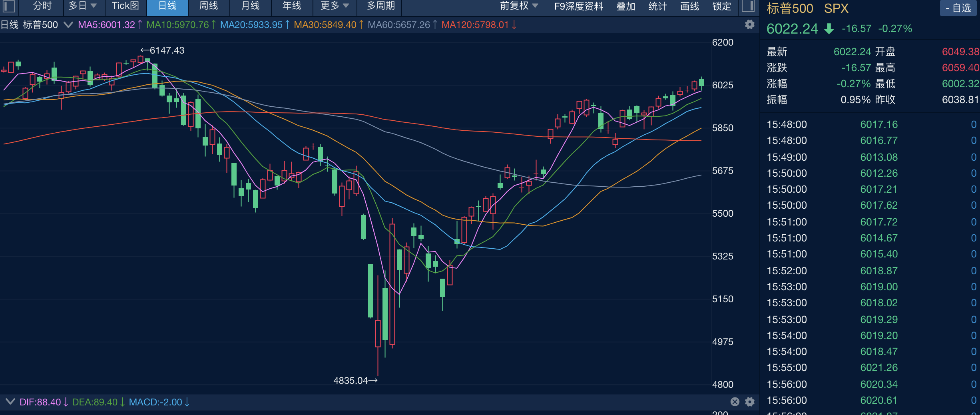Open the 前复权 adjustment dropdown
This screenshot has width=980, height=415.
pos(519,6)
